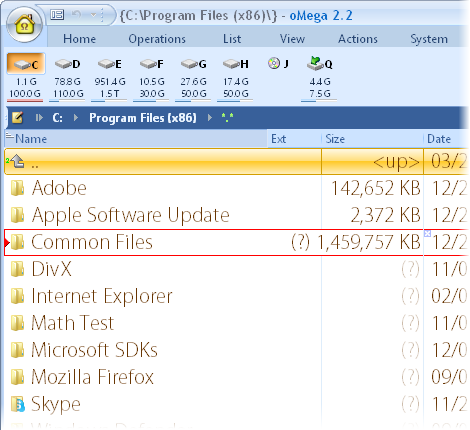470x430 pixels.
Task: Click the edit path pencil icon
Action: (17, 118)
